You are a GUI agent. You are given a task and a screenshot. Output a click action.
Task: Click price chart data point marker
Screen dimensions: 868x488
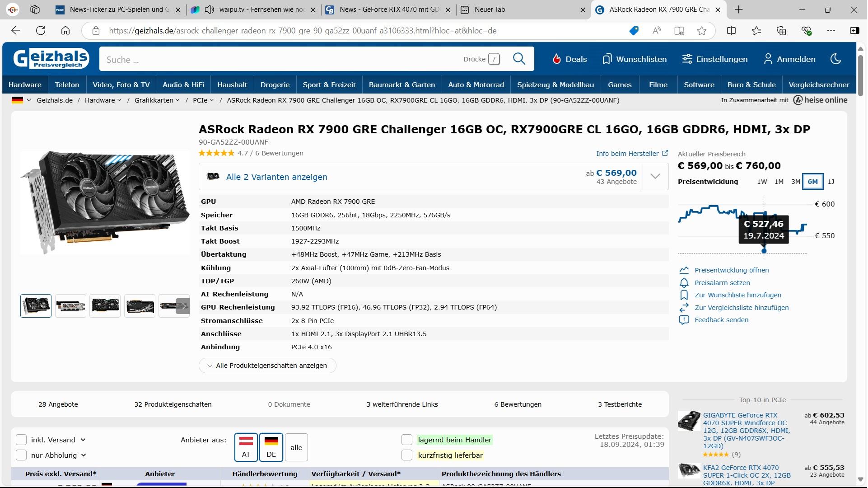click(764, 251)
